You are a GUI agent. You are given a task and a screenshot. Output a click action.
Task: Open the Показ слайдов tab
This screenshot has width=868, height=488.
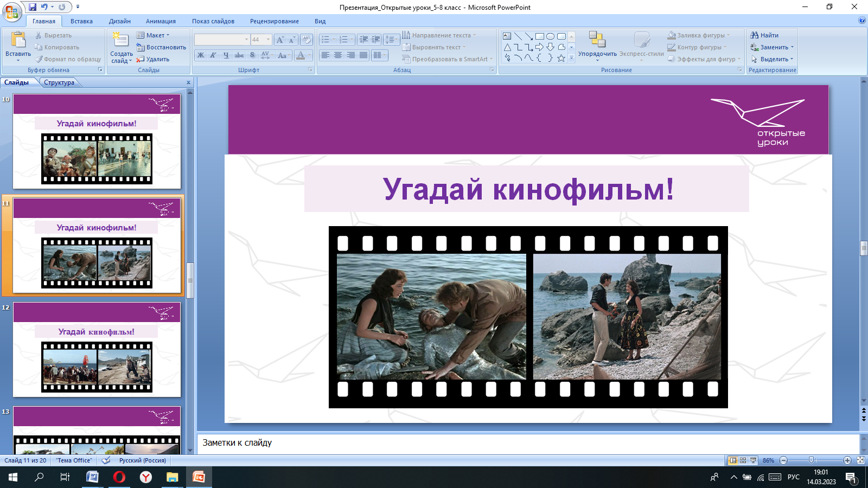213,21
